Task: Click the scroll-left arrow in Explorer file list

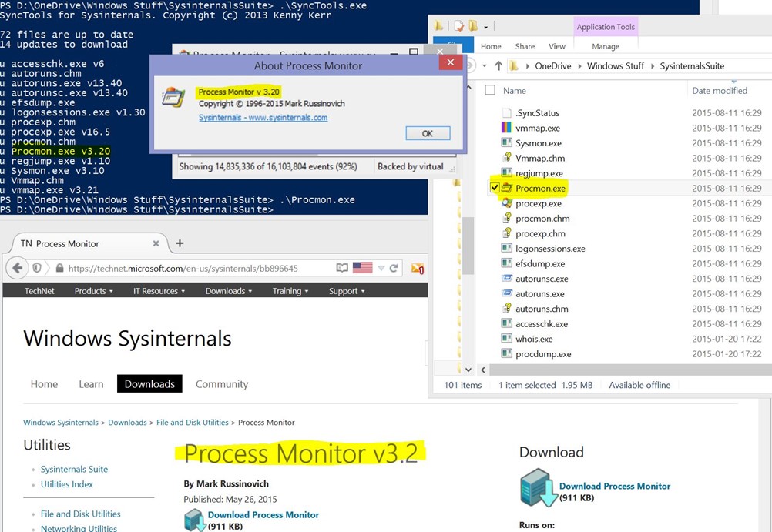Action: coord(483,370)
